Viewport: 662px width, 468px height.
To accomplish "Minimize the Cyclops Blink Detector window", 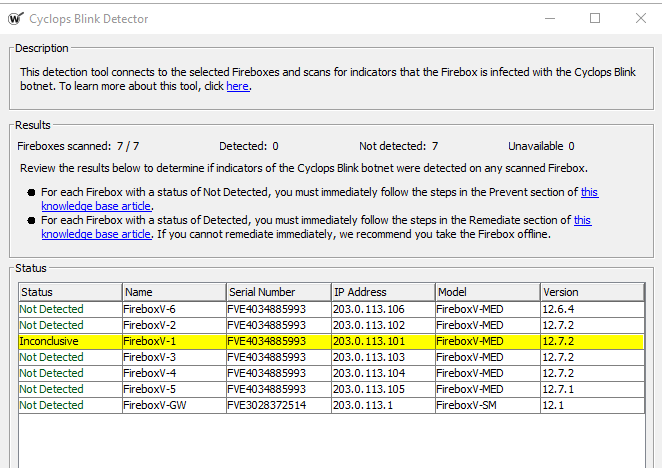I will click(549, 18).
